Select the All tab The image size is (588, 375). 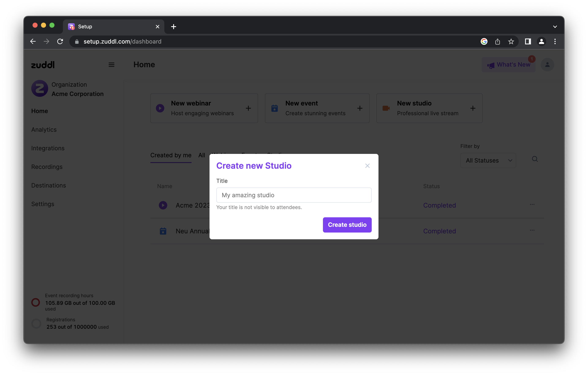(x=201, y=155)
